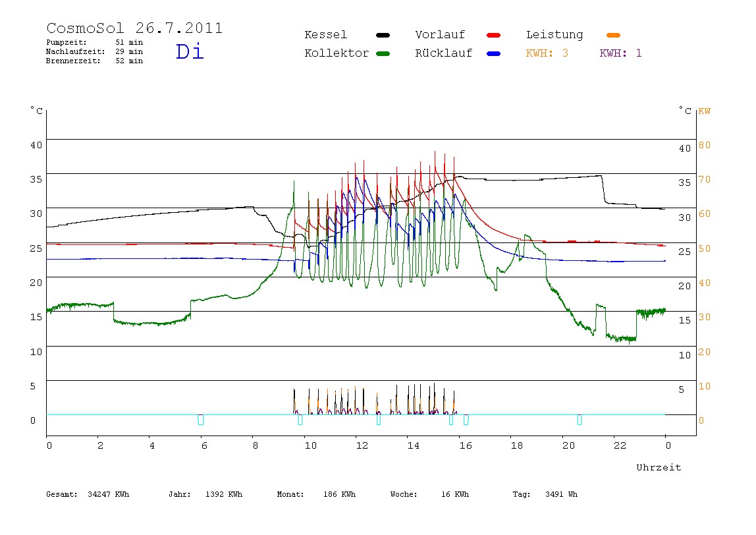
Task: Click the 'Nachlaufzeit:' label
Action: coord(76,51)
